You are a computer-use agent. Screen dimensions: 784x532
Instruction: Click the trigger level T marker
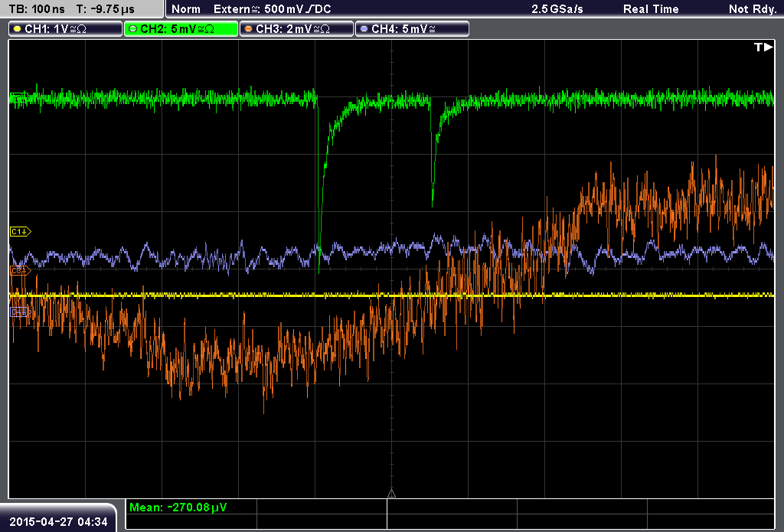click(x=763, y=47)
